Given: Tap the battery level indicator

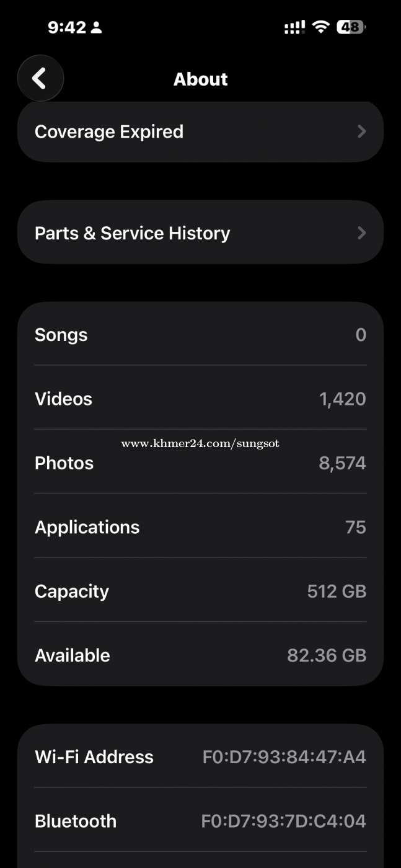Looking at the screenshot, I should point(351,27).
